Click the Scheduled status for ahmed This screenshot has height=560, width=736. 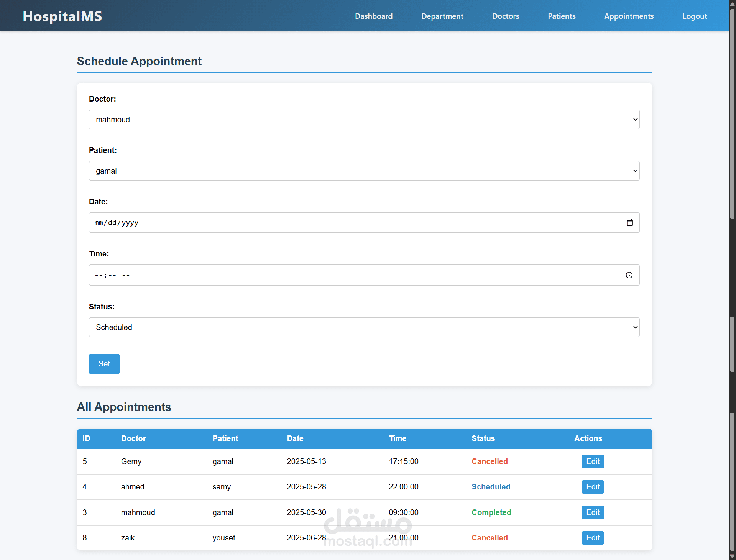491,487
